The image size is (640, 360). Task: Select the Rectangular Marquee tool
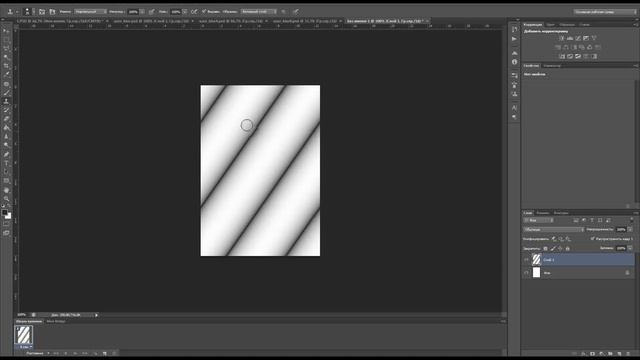tap(6, 40)
